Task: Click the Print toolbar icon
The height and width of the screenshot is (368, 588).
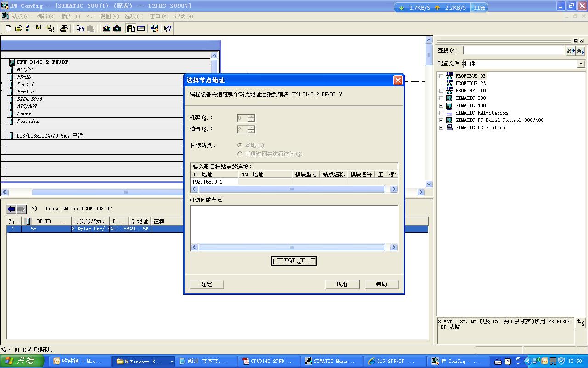Action: (64, 29)
